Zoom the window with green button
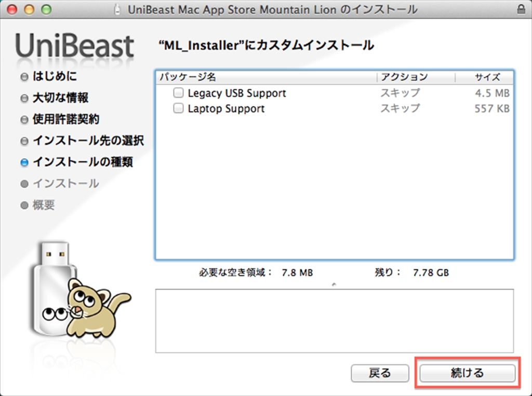 tap(46, 9)
